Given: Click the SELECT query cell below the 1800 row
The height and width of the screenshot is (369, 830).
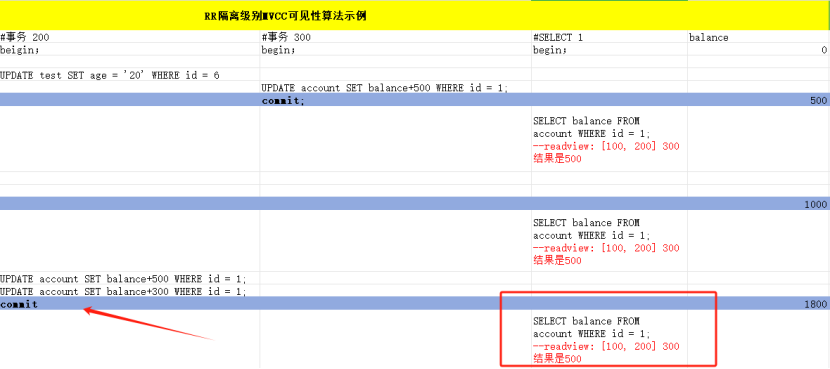Looking at the screenshot, I should coord(609,339).
